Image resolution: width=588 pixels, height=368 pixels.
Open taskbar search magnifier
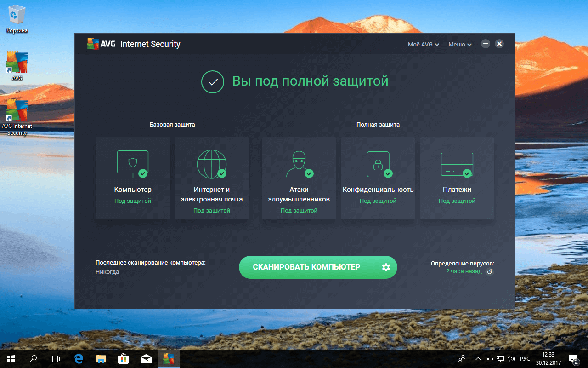tap(33, 359)
